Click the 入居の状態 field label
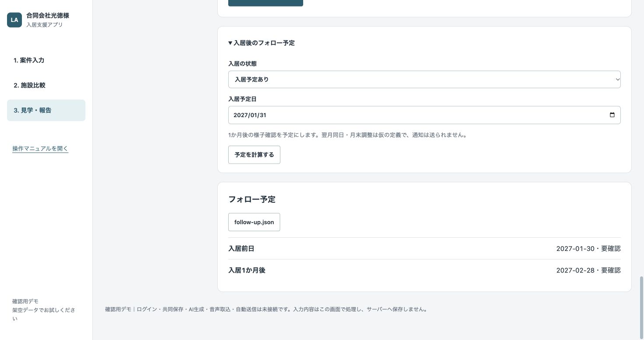The height and width of the screenshot is (340, 644). [242, 64]
